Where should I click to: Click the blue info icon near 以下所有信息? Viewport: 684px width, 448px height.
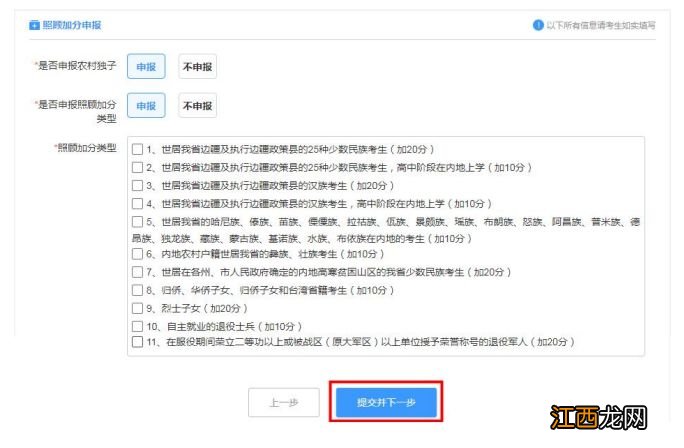pyautogui.click(x=538, y=25)
